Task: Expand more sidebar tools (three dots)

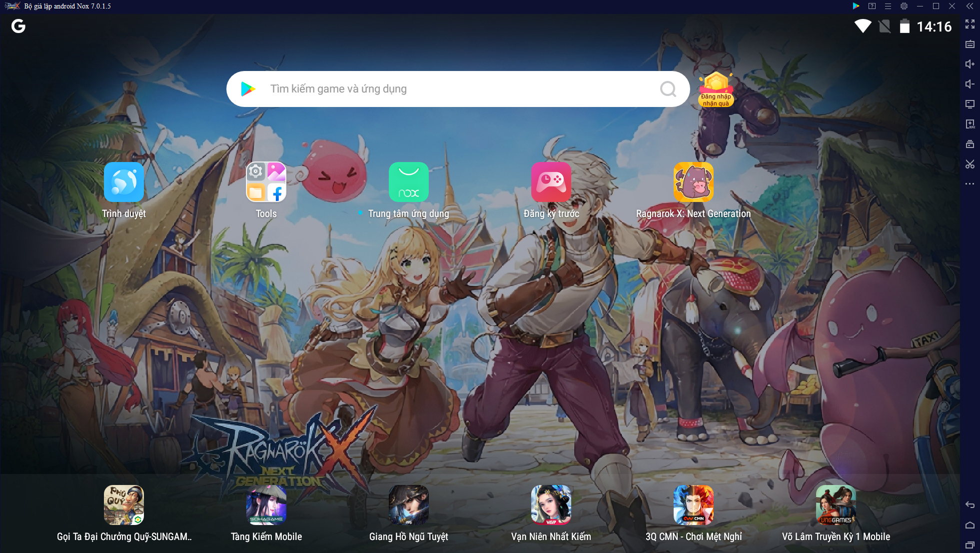Action: pyautogui.click(x=970, y=183)
